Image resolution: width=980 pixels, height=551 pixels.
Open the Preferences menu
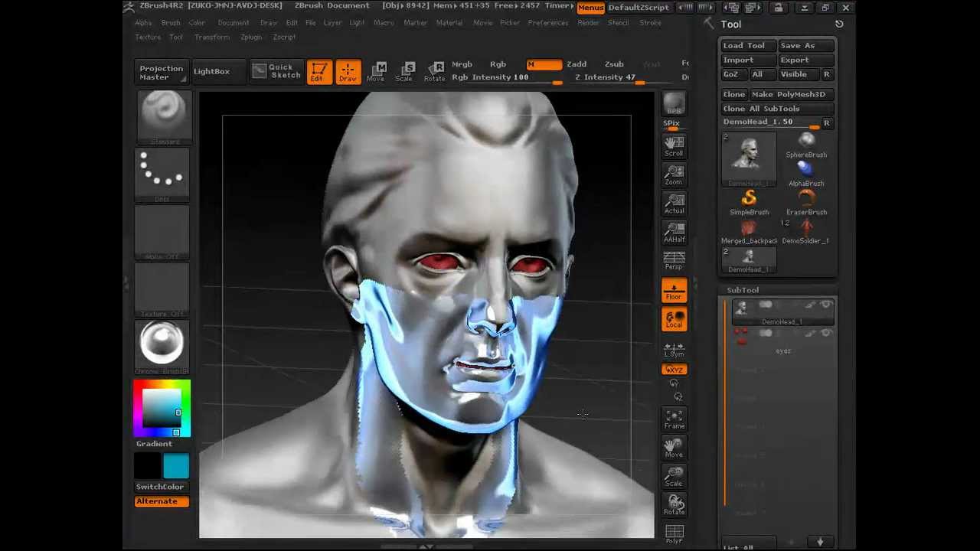tap(547, 23)
